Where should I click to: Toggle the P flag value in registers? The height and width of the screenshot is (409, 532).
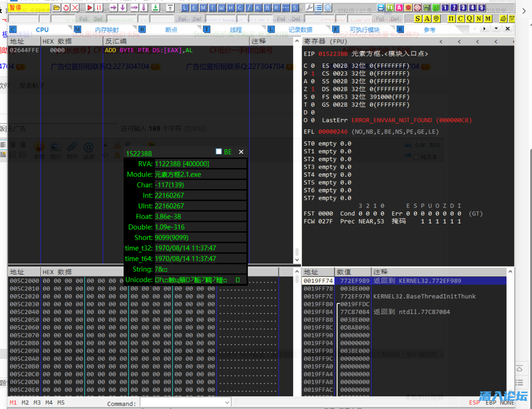313,74
